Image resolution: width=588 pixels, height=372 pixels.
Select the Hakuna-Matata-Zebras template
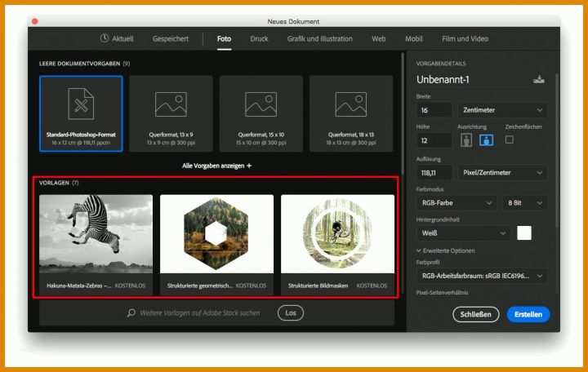click(x=96, y=243)
